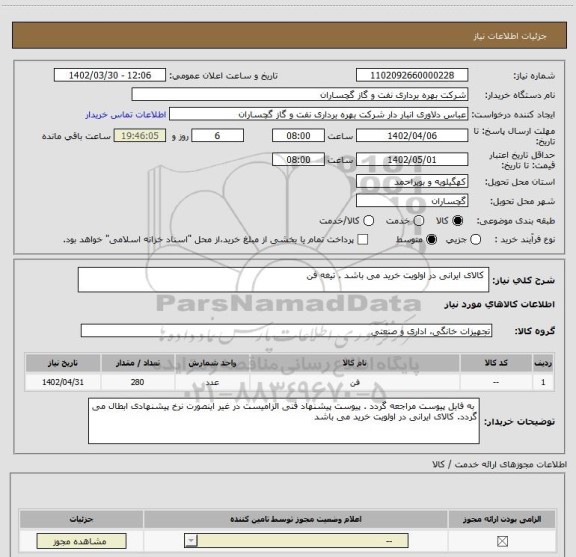Screen dimensions: 576x557
Task: Select the کالا radio button
Action: click(458, 221)
